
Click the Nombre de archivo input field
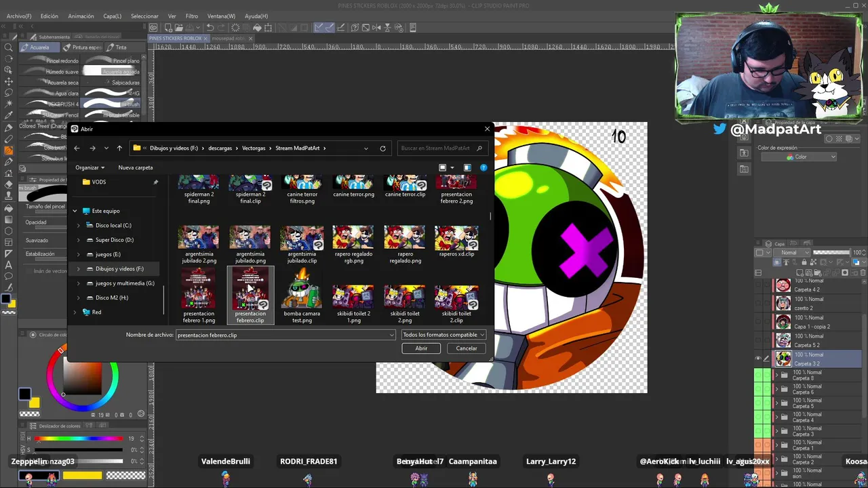click(x=285, y=335)
